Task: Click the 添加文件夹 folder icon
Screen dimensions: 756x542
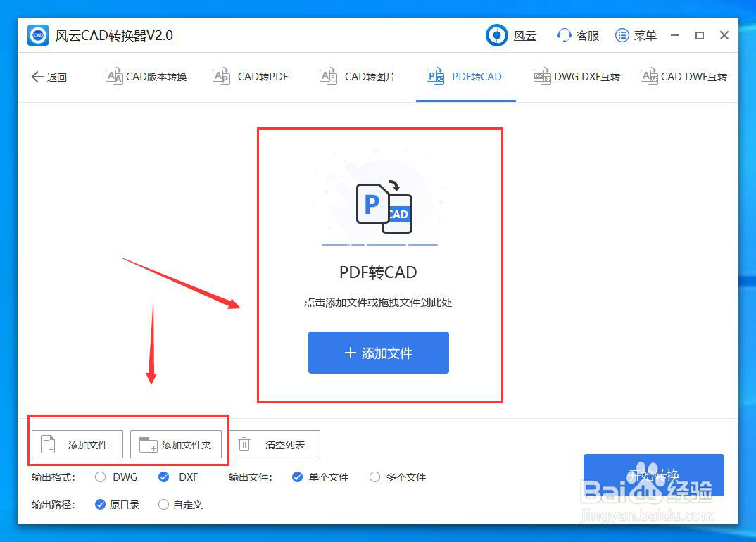Action: click(x=146, y=444)
